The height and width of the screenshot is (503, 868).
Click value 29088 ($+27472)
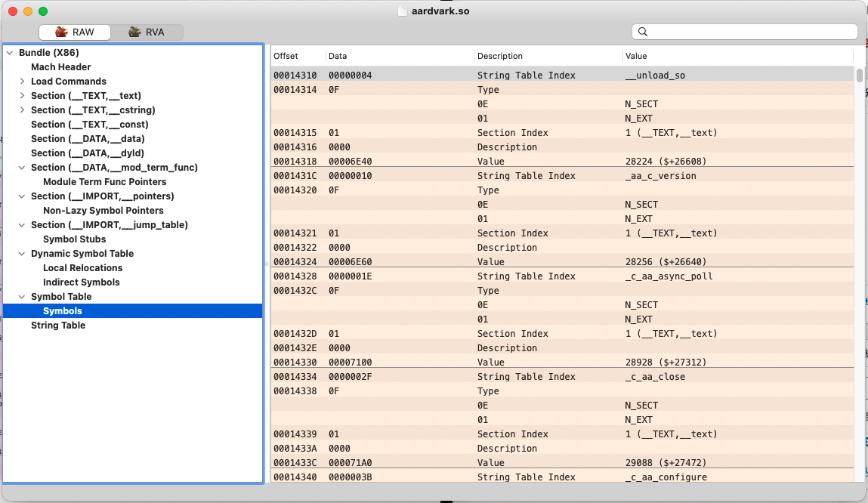(x=666, y=463)
